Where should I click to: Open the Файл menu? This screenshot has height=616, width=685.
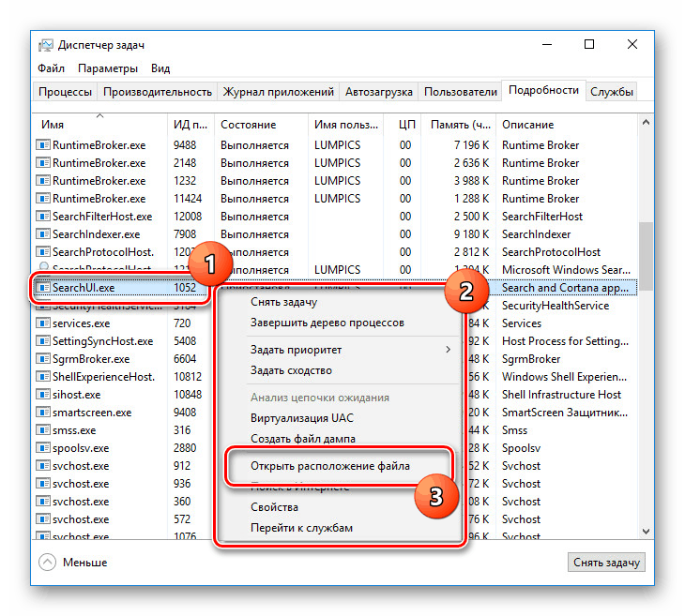(x=51, y=68)
